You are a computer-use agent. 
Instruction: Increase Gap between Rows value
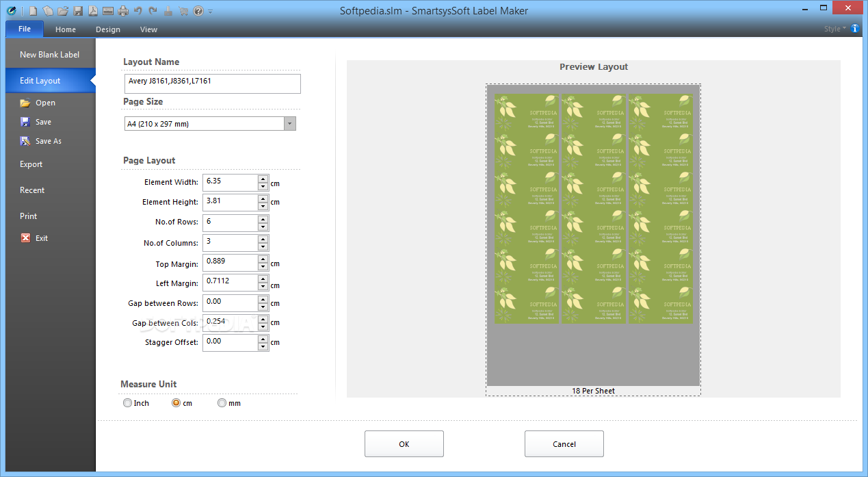tap(263, 299)
